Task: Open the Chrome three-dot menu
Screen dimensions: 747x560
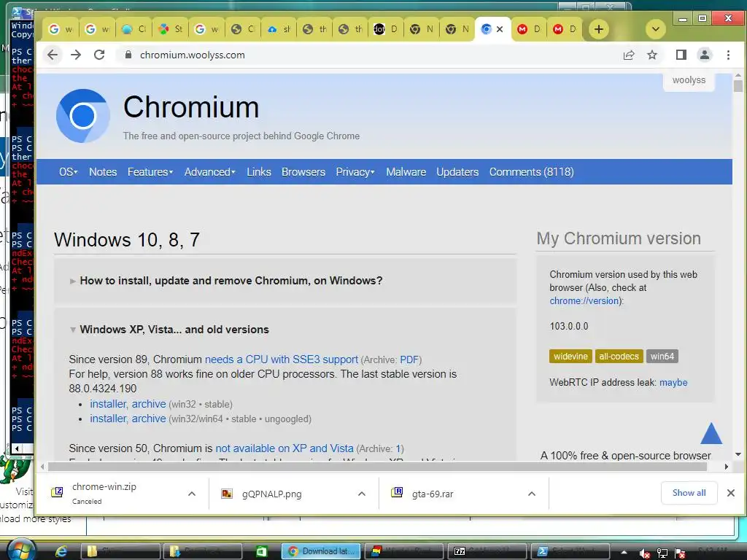Action: pos(728,55)
